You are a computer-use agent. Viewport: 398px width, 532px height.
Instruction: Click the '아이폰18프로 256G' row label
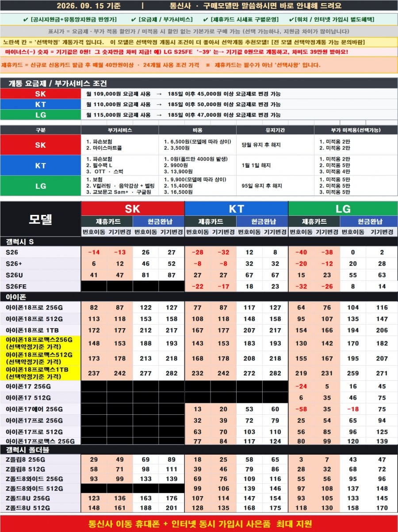(x=41, y=307)
